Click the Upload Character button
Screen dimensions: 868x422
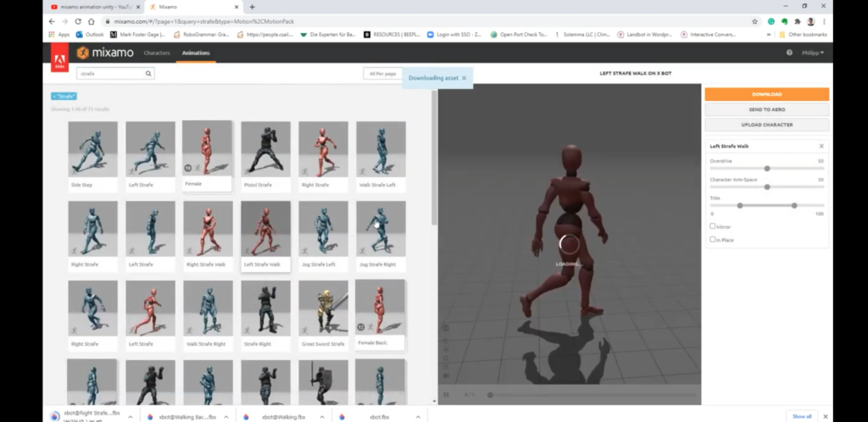click(766, 125)
